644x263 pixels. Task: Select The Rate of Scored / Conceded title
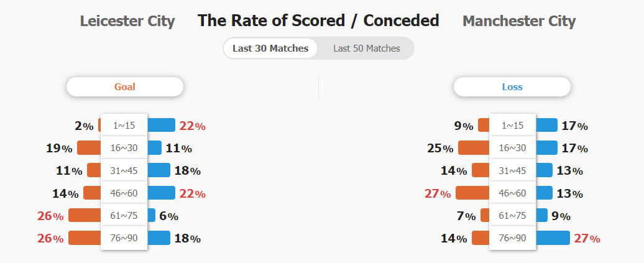pos(318,21)
